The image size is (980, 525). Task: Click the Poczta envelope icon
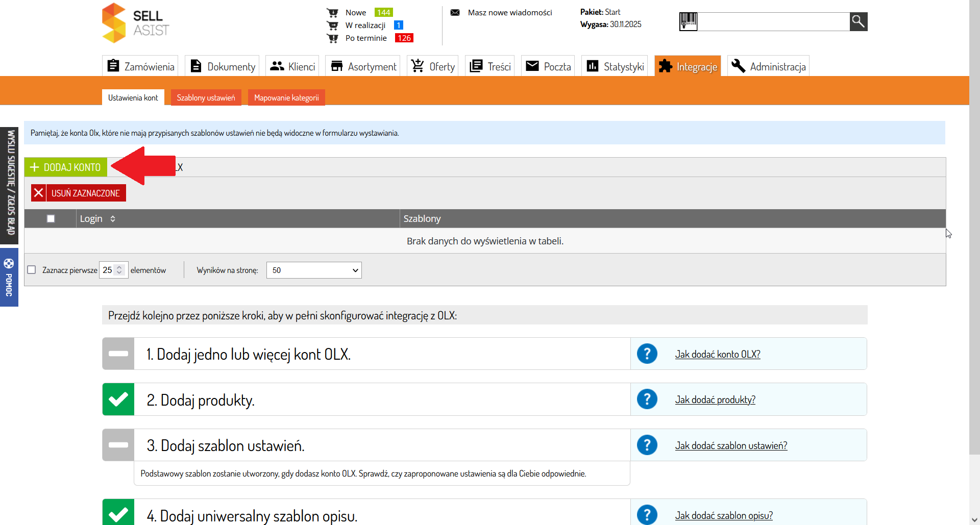pos(533,66)
